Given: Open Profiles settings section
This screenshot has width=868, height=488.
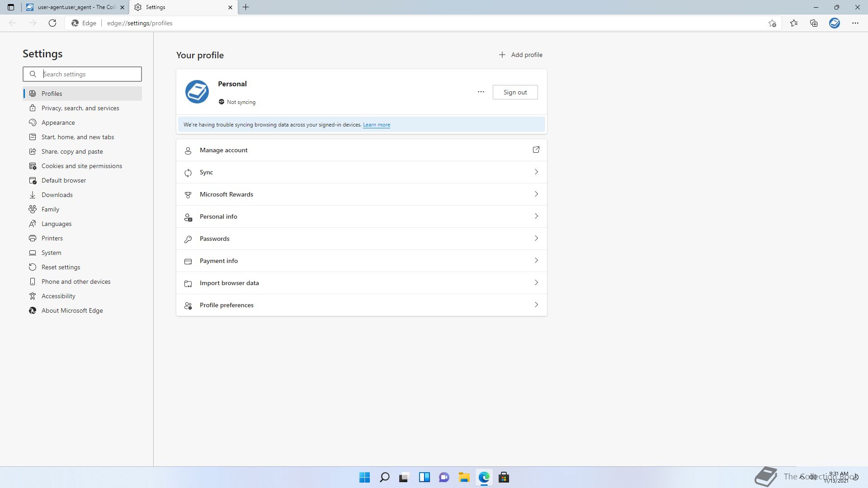Looking at the screenshot, I should [82, 94].
